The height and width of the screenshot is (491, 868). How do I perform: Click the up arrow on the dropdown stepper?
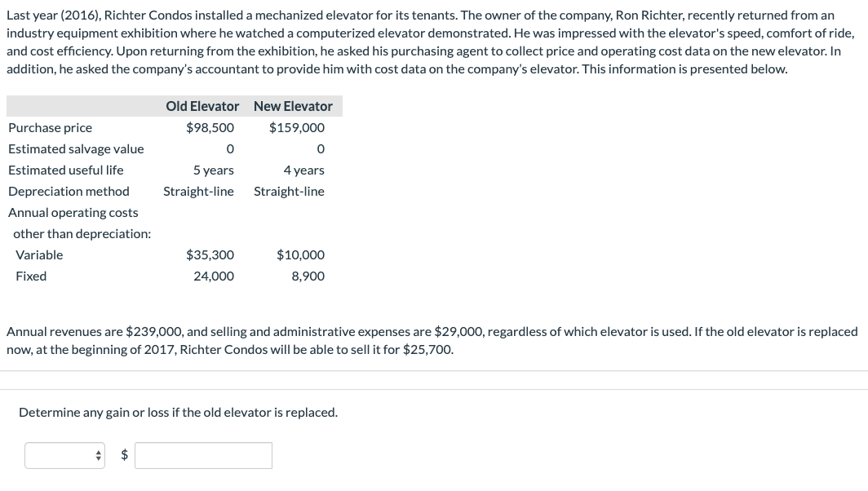[x=98, y=452]
